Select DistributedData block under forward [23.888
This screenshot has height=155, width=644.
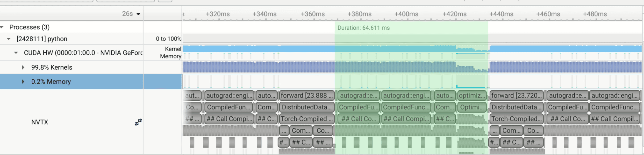point(307,107)
